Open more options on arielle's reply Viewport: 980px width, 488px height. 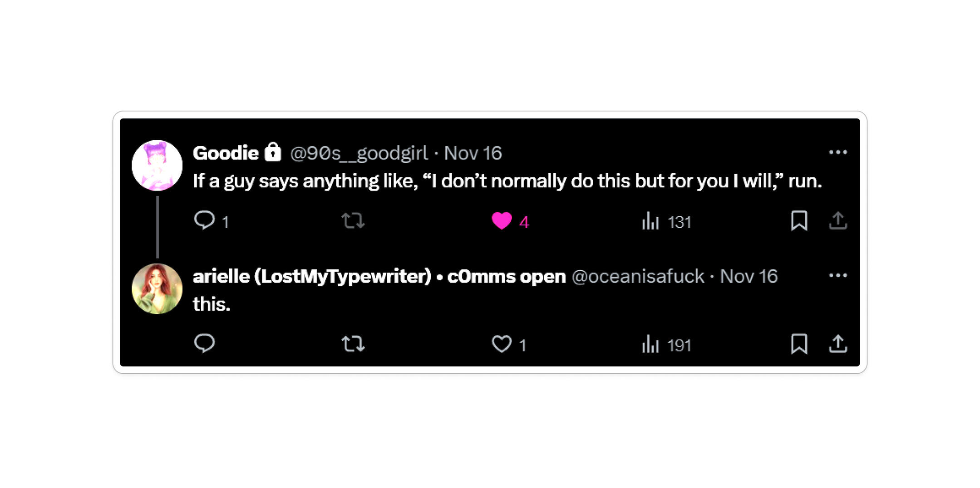click(838, 276)
